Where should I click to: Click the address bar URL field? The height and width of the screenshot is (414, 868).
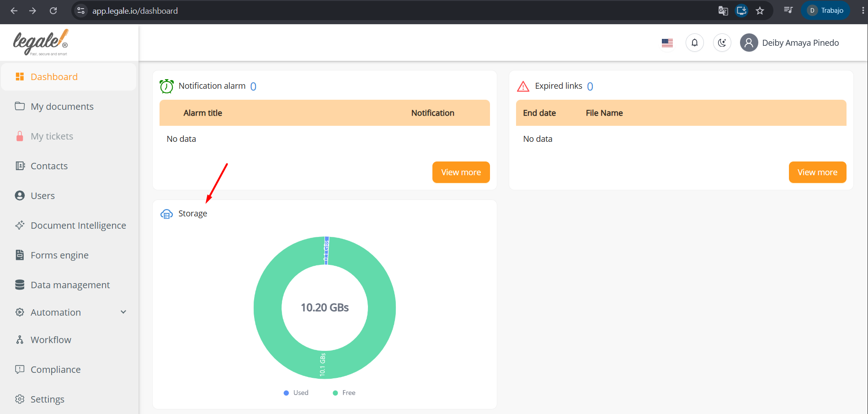tap(135, 11)
